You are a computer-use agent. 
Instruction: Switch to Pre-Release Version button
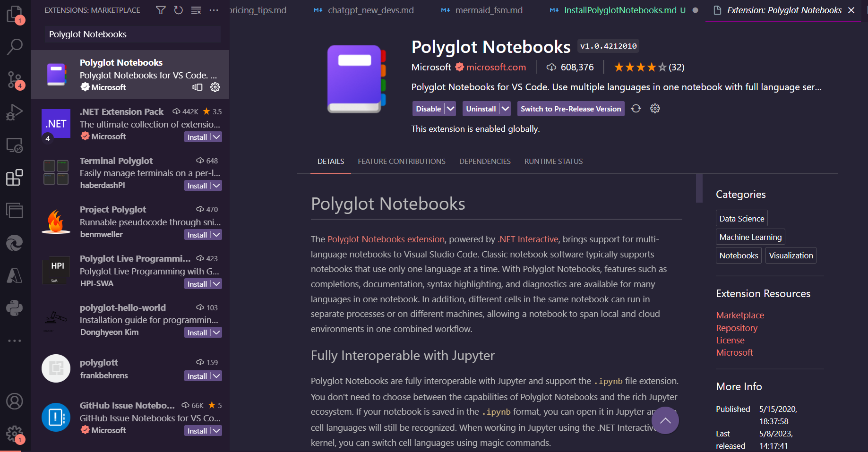(571, 109)
